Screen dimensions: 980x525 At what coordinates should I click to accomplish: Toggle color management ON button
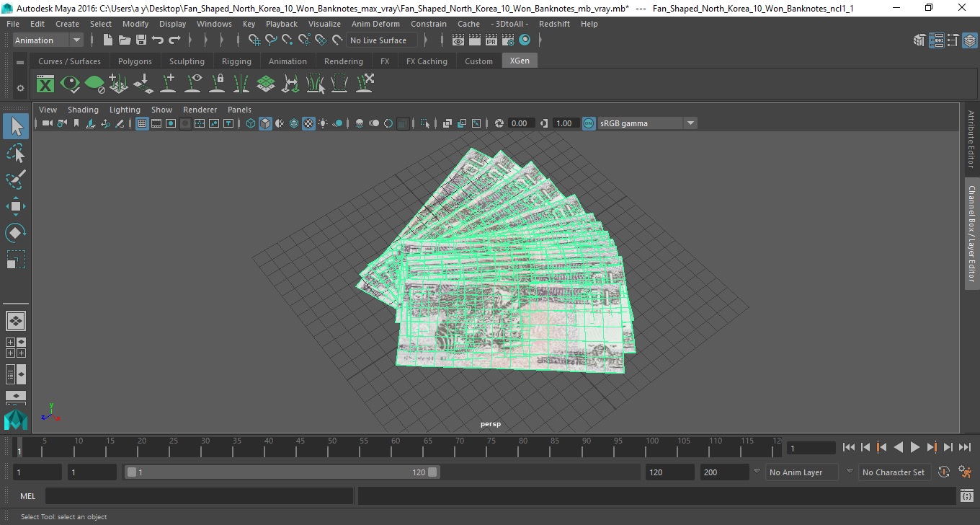point(589,123)
